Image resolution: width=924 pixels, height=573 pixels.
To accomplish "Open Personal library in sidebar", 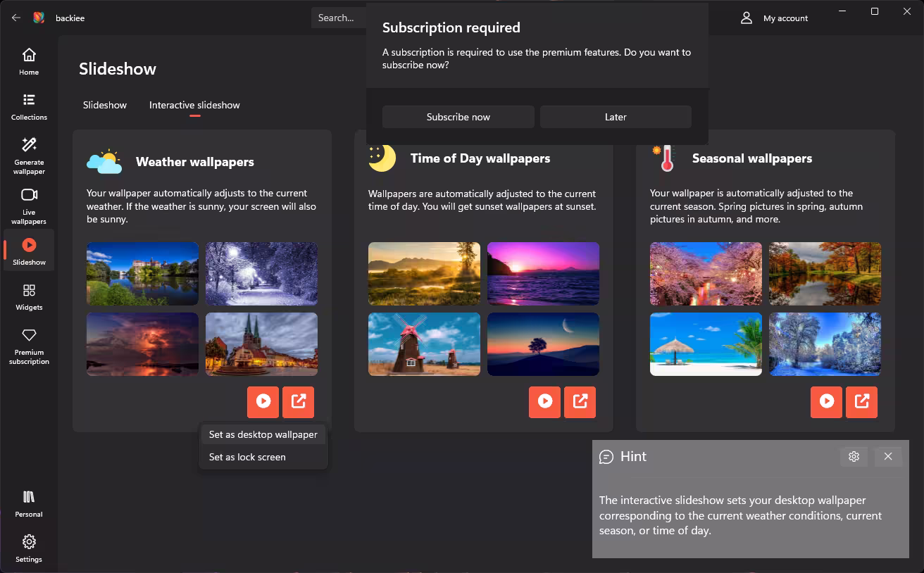I will [x=29, y=504].
